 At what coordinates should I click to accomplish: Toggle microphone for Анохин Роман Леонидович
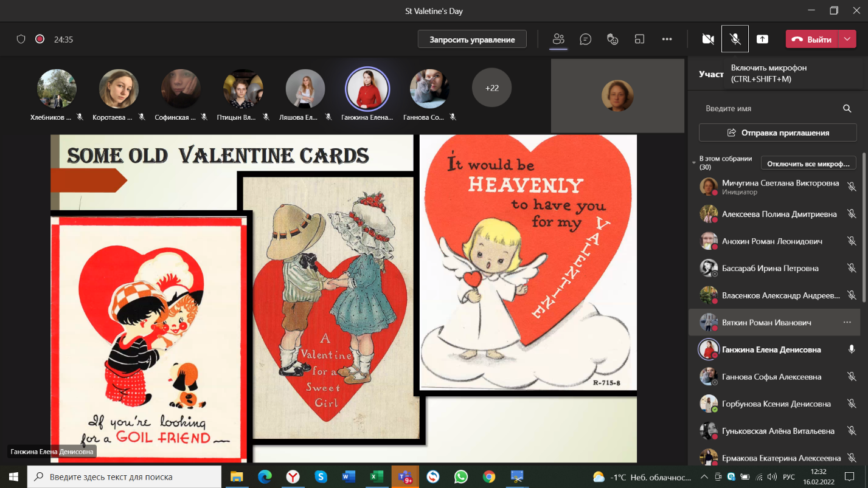(x=852, y=241)
